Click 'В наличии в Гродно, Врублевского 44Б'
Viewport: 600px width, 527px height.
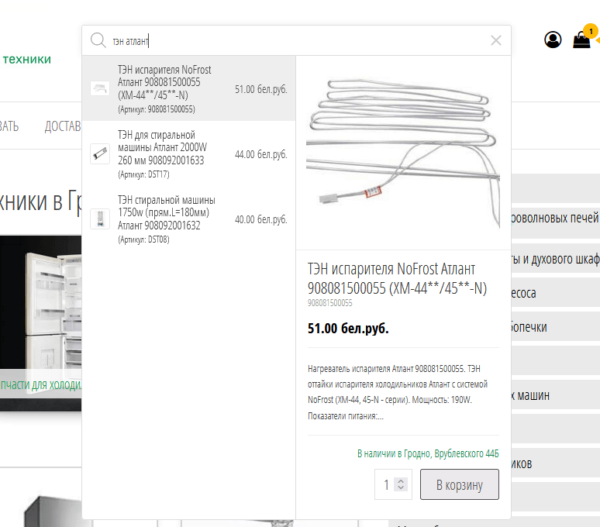(428, 454)
